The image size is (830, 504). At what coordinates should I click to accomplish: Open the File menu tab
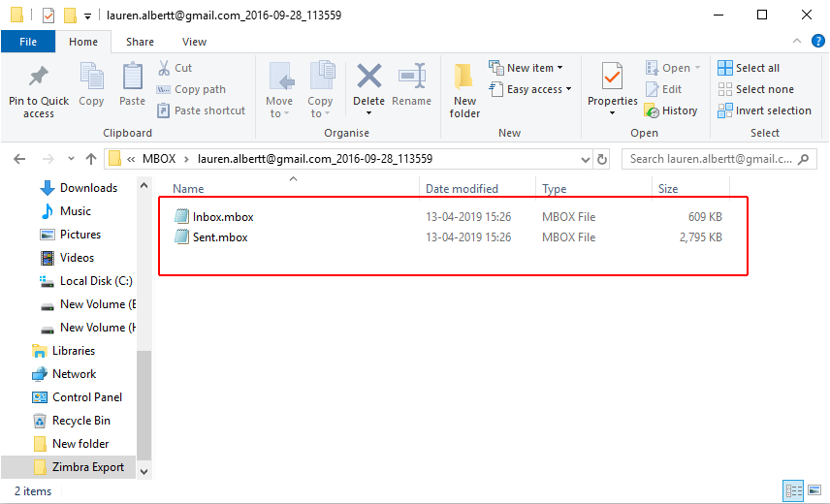[28, 42]
